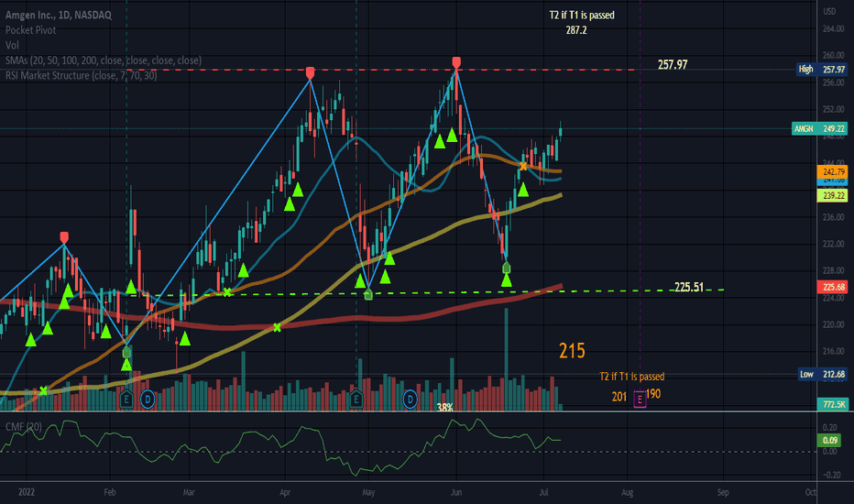Image resolution: width=854 pixels, height=504 pixels.
Task: Click the USD currency label on price axis
Action: [829, 11]
